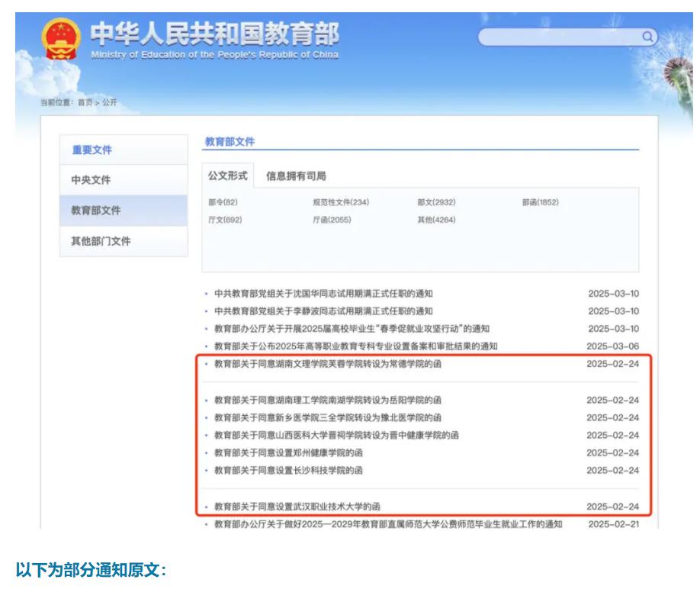
Task: Filter by 部令(82) category
Action: (223, 202)
